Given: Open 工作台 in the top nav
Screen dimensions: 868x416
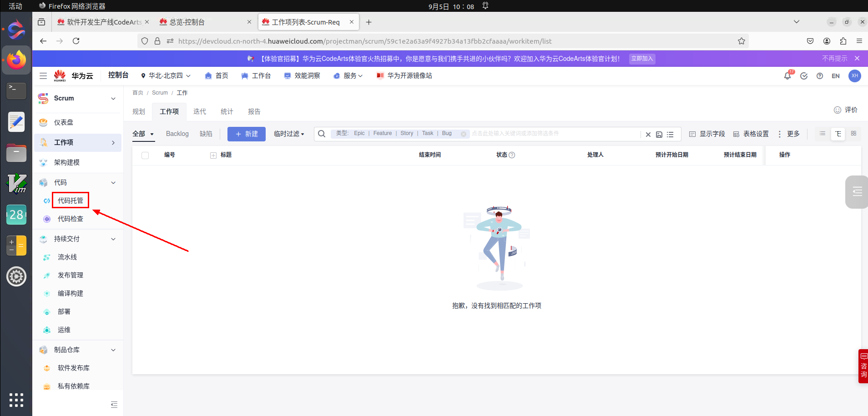Looking at the screenshot, I should pos(256,76).
